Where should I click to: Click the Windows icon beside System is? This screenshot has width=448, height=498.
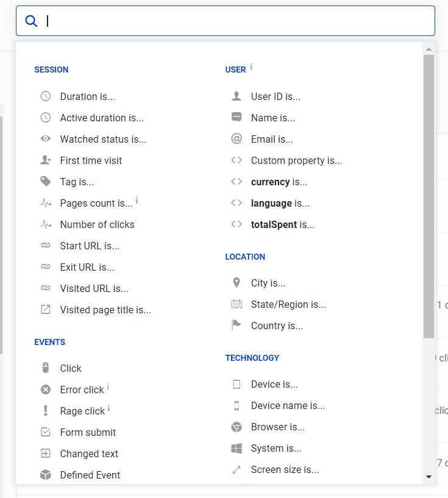[x=236, y=448]
